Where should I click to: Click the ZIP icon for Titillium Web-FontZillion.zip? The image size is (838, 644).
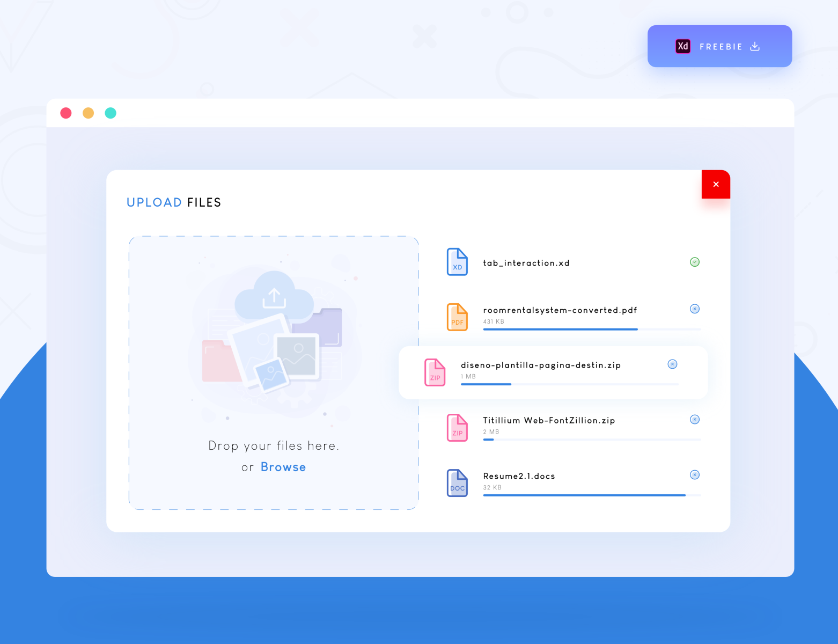(x=457, y=428)
